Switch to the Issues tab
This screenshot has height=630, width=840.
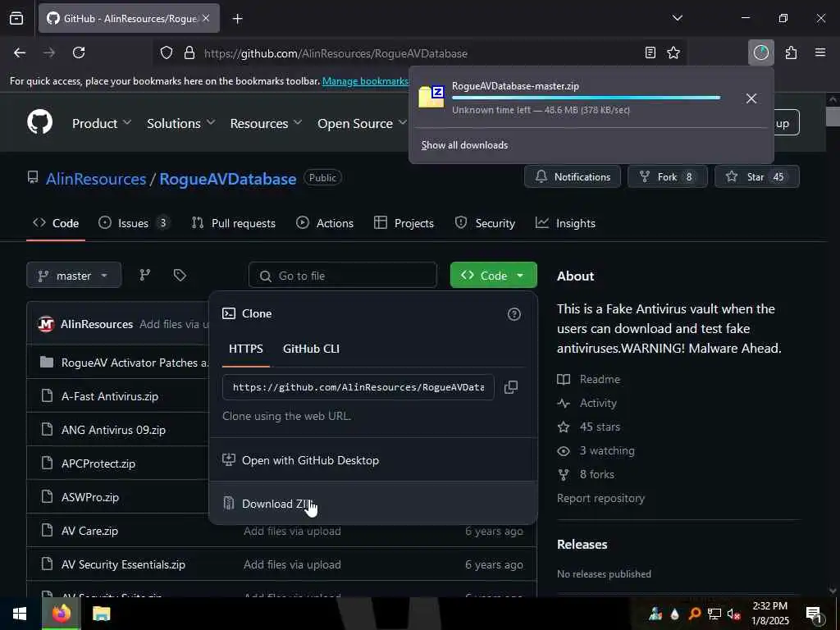click(x=134, y=223)
